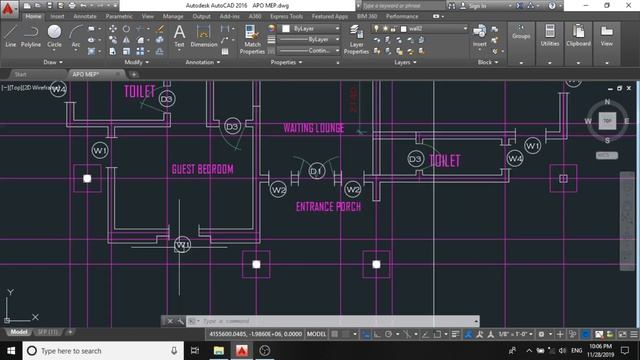
Task: Open the Layer Properties manager
Action: click(356, 39)
